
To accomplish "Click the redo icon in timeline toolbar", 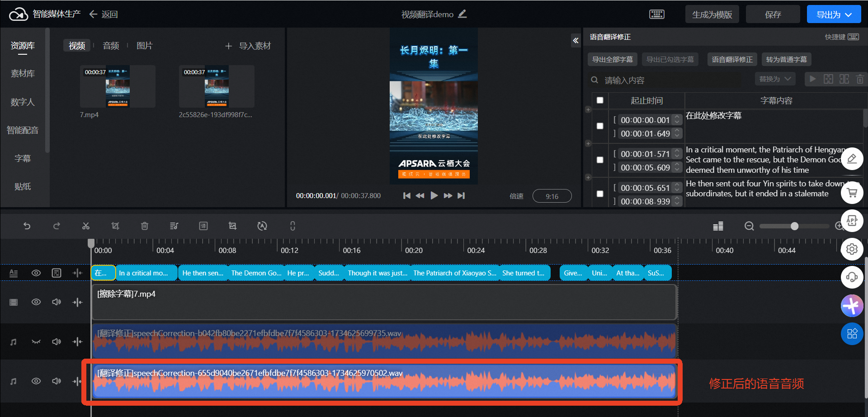I will tap(57, 226).
